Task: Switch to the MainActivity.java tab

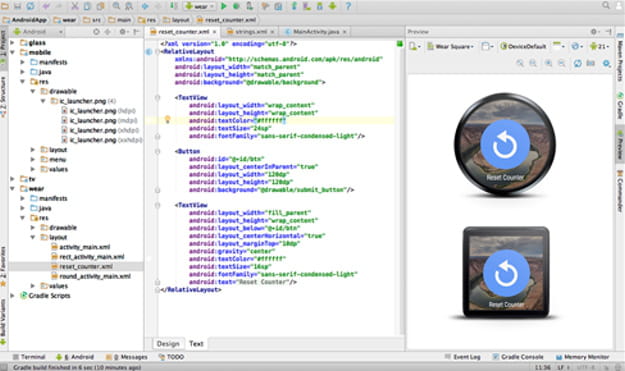Action: (x=316, y=31)
